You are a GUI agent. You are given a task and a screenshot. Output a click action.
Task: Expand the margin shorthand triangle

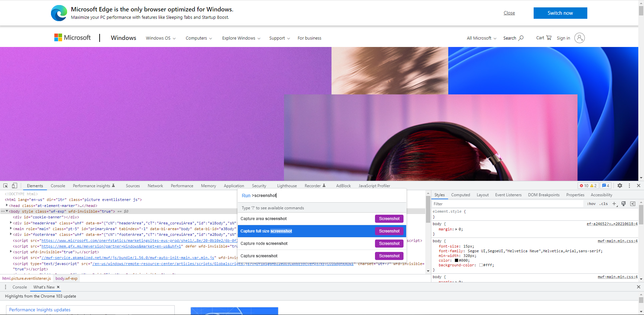(x=456, y=229)
